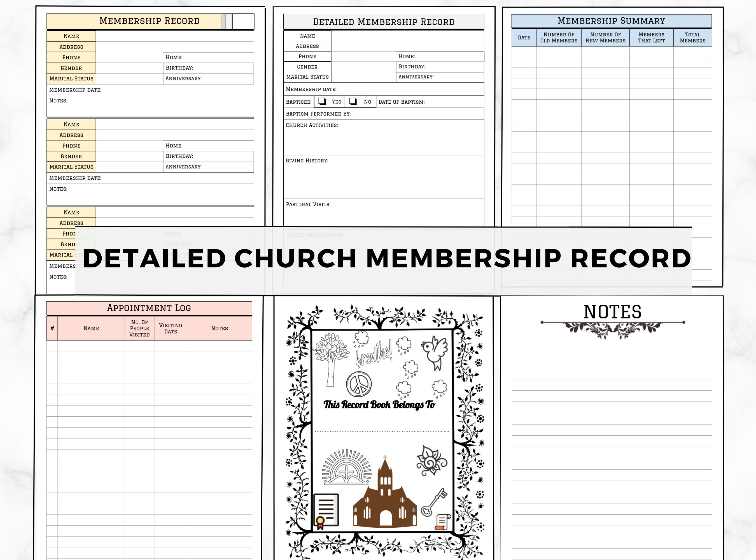Click the Name field in Detailed Membership Record

(x=407, y=36)
